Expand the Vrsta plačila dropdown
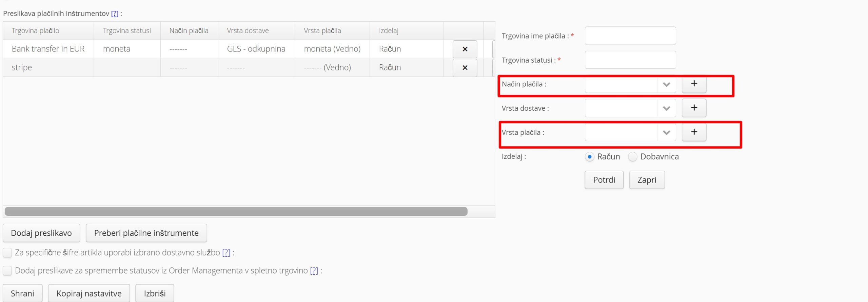 click(x=666, y=132)
